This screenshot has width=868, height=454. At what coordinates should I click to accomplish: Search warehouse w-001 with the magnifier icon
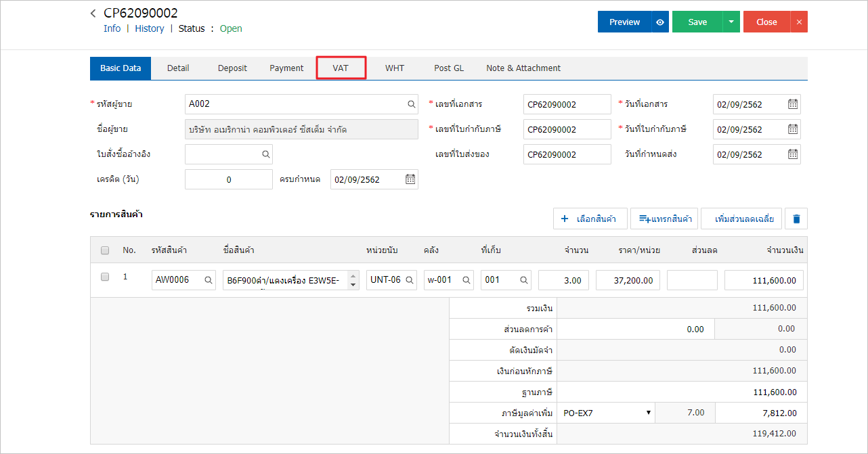[466, 280]
